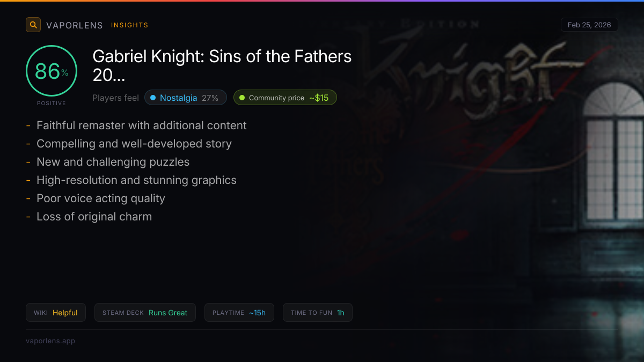This screenshot has width=644, height=362.
Task: Click the 86% positive score circle
Action: point(52,71)
